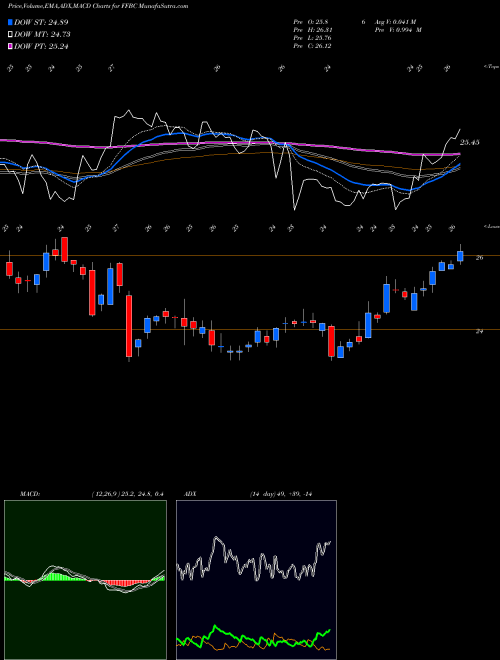The image size is (500, 660).
Task: Click the magenta DOW PT legend swatch
Action: coord(11,47)
